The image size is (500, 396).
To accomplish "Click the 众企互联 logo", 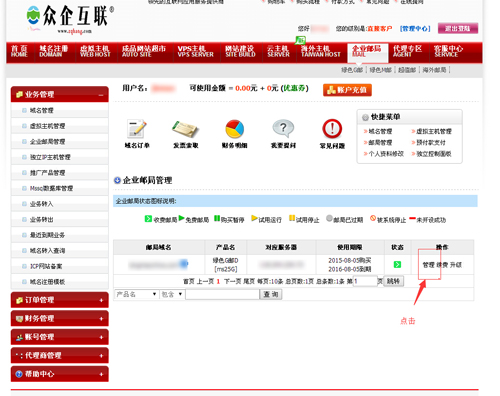I will coord(70,19).
